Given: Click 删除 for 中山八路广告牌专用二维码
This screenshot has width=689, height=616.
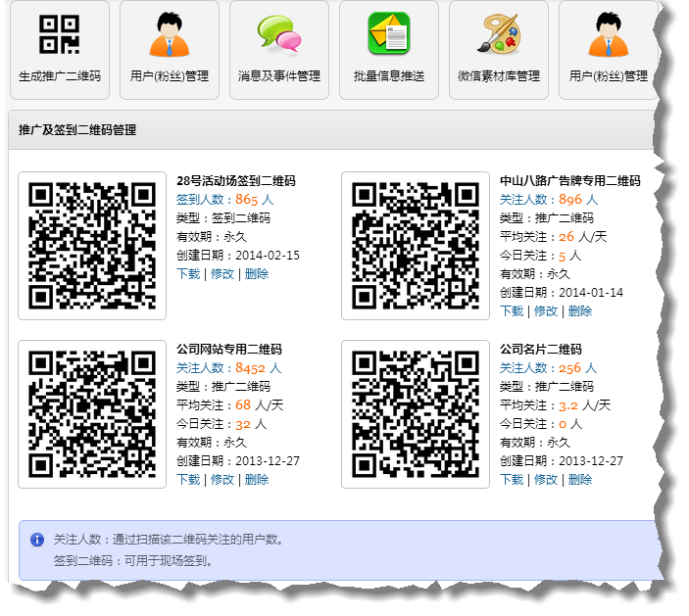Looking at the screenshot, I should [580, 311].
